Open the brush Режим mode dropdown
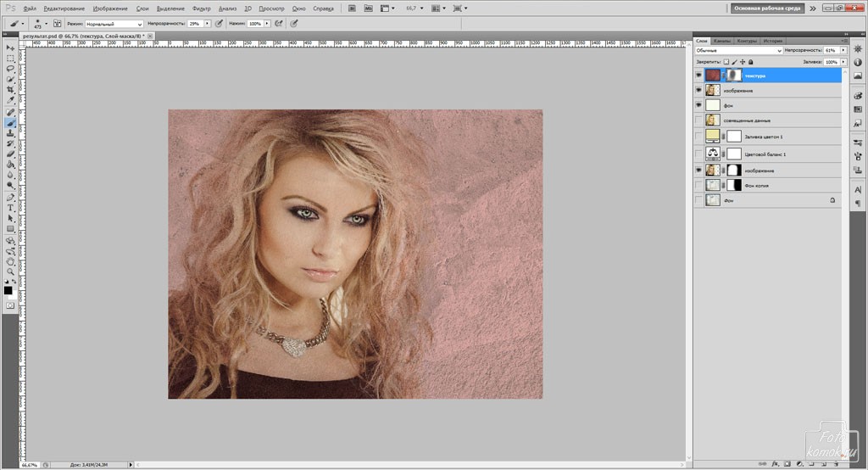 click(x=114, y=24)
